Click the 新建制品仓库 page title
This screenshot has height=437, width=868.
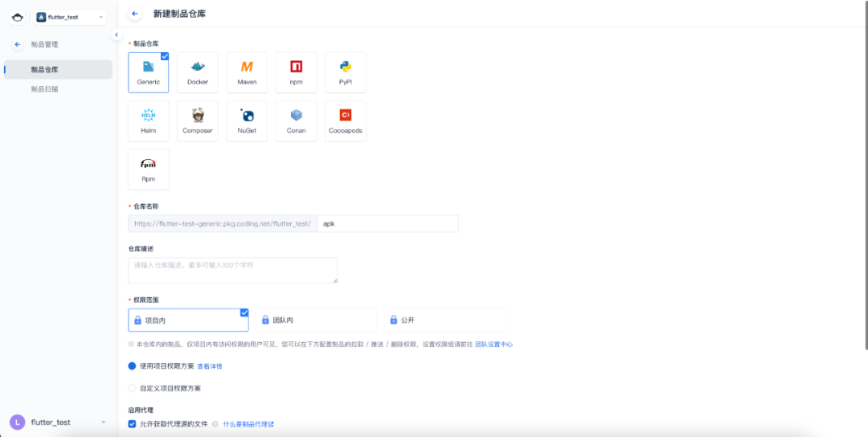[x=179, y=14]
